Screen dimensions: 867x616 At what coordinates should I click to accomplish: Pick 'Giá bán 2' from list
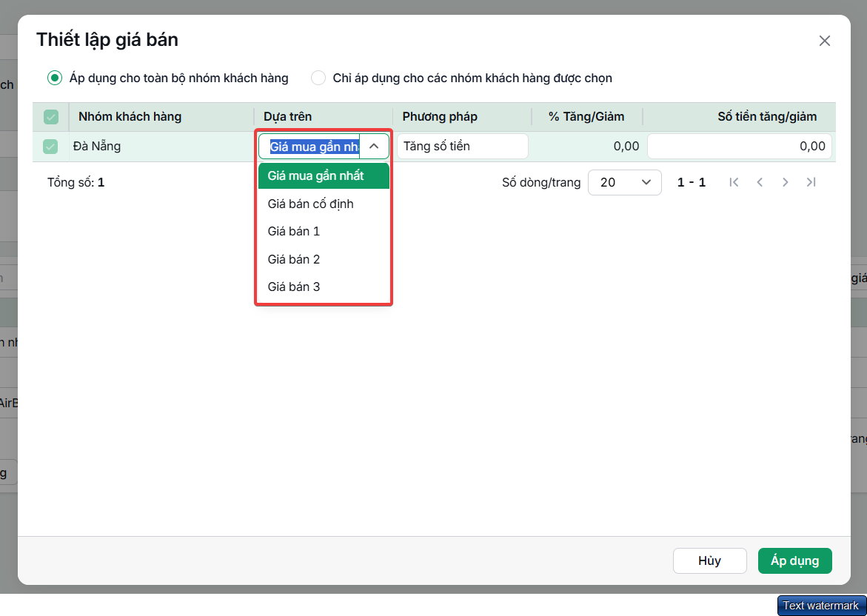pos(324,259)
